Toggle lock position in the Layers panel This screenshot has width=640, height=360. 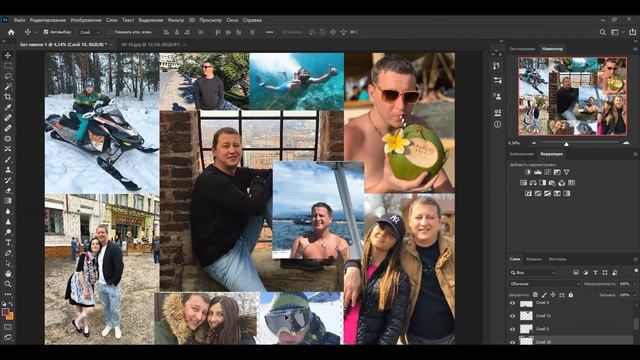point(553,295)
